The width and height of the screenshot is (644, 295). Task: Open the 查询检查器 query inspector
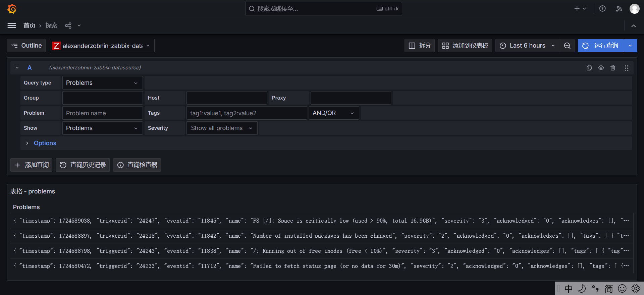(137, 165)
